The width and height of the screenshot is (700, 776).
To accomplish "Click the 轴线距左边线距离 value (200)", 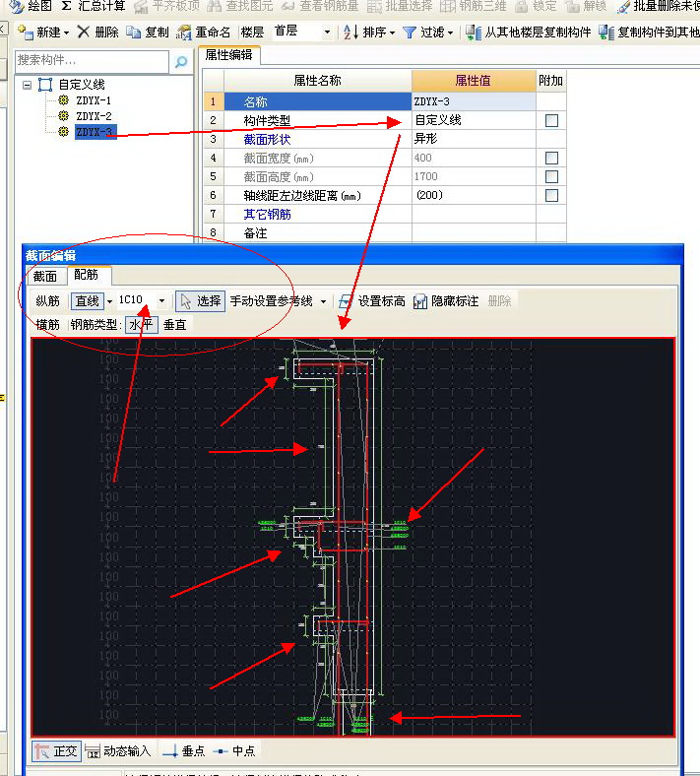I will (474, 196).
